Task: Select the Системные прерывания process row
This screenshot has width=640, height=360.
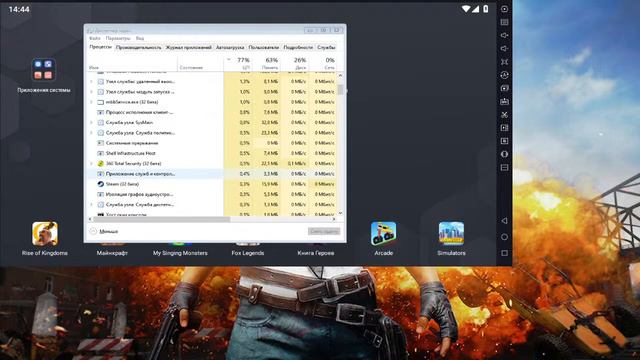Action: click(212, 143)
